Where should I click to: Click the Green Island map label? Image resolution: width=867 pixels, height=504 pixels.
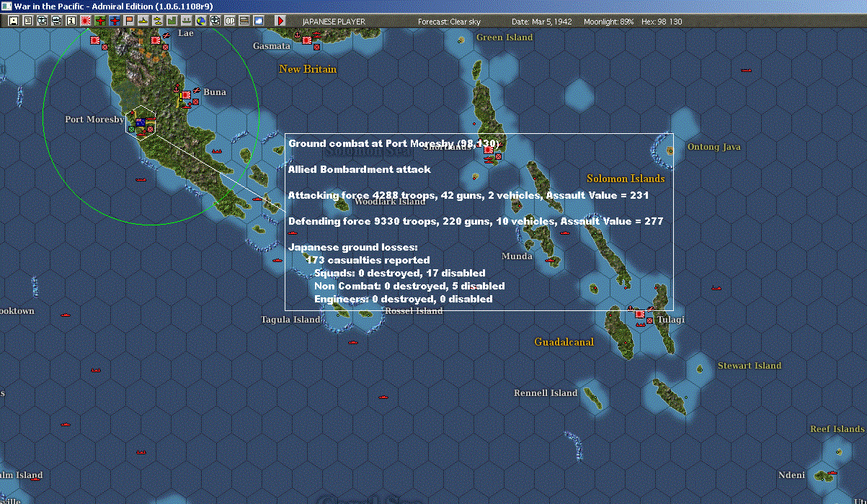pos(504,37)
